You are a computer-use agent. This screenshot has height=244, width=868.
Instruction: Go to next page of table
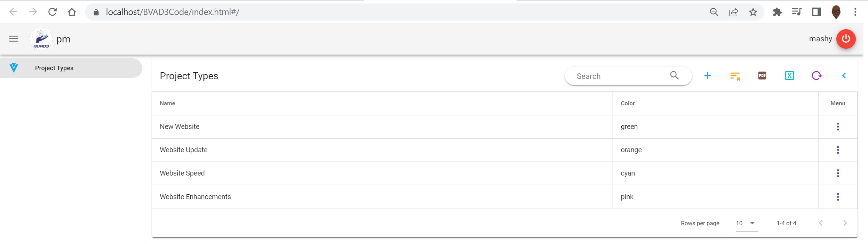click(x=845, y=223)
